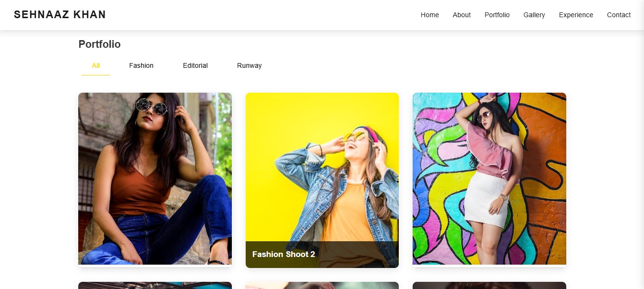Open the partially visible thumbnail below the graffiti photo
644x289 pixels.
click(489, 285)
